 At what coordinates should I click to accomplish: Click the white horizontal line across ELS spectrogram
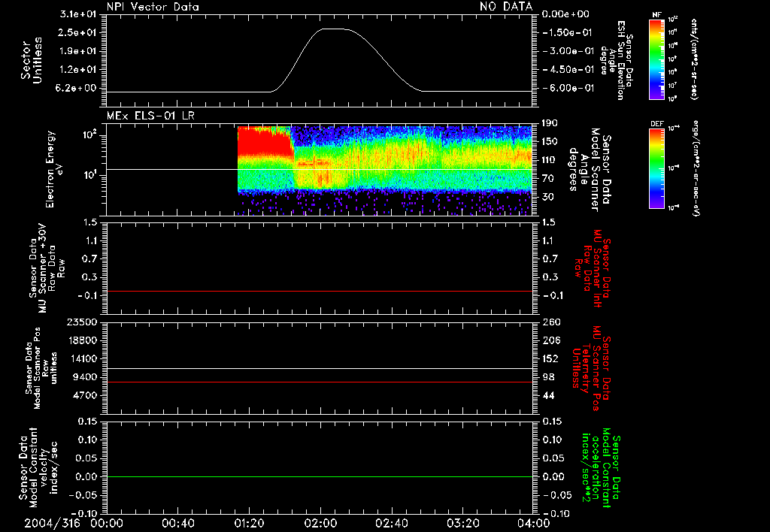319,169
